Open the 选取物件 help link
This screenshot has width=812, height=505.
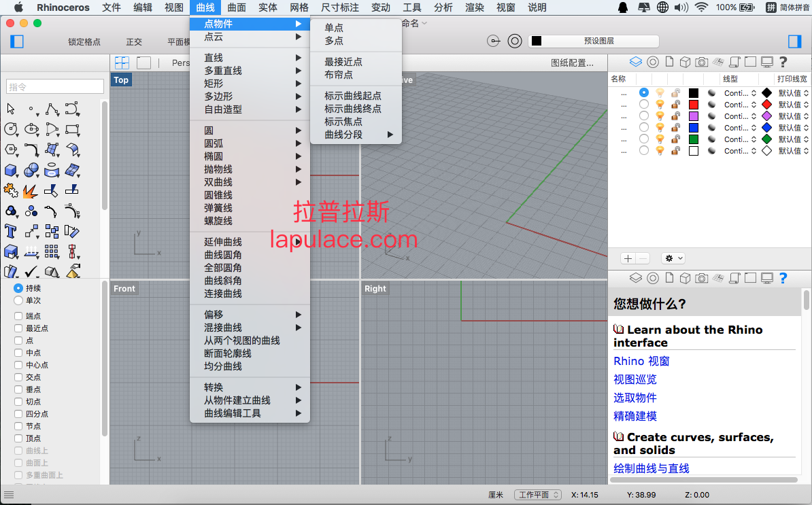635,398
